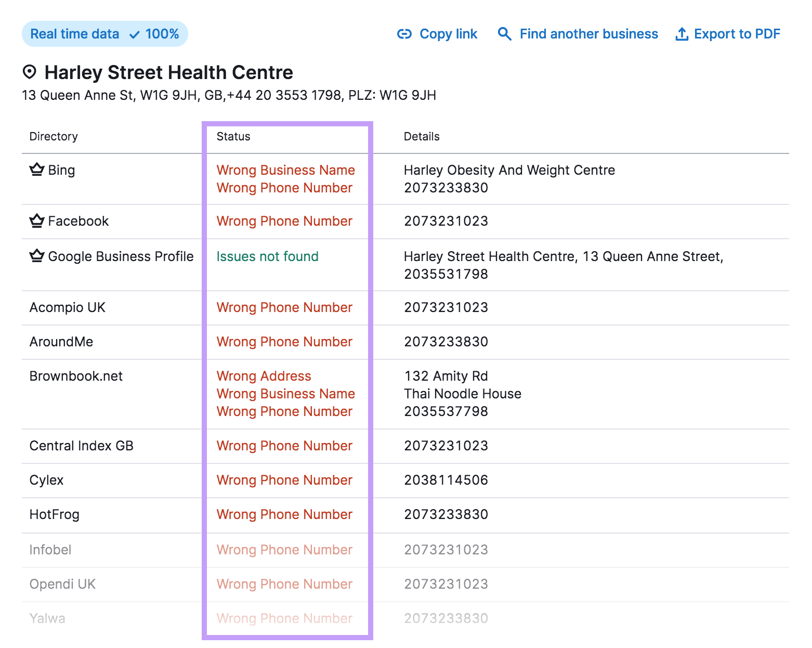812x648 pixels.
Task: Click the crown icon beside Google Business Profile
Action: click(x=37, y=256)
